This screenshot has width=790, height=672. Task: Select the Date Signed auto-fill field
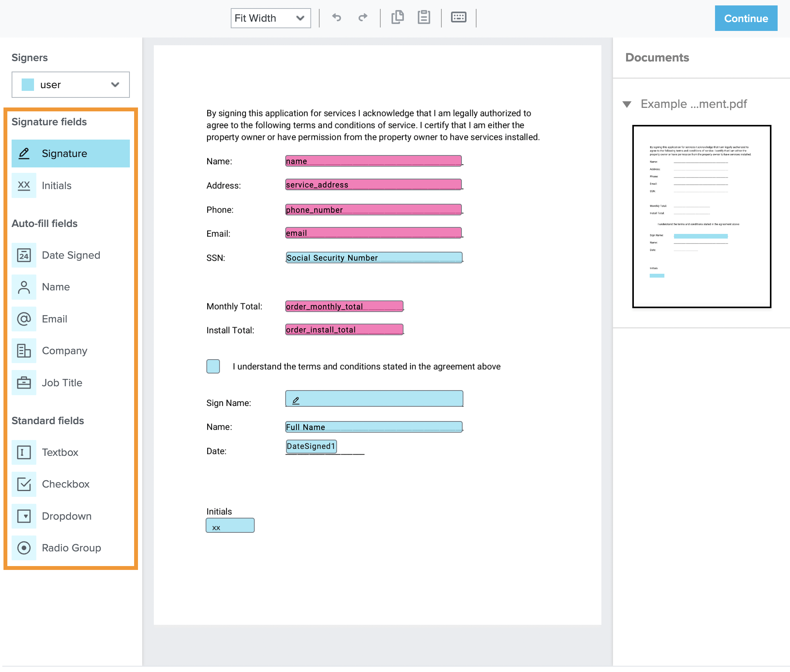[x=71, y=255]
